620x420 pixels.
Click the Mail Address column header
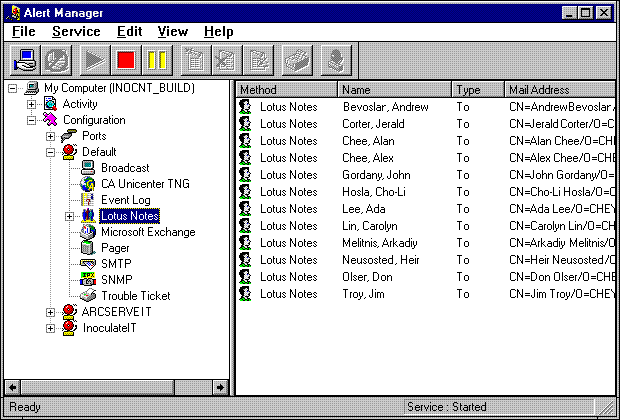point(558,90)
